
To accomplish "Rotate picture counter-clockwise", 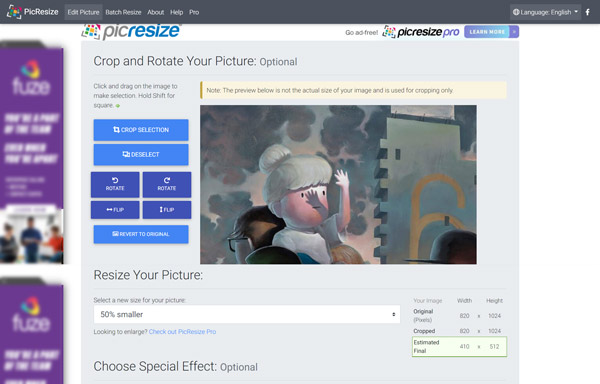I will [115, 184].
